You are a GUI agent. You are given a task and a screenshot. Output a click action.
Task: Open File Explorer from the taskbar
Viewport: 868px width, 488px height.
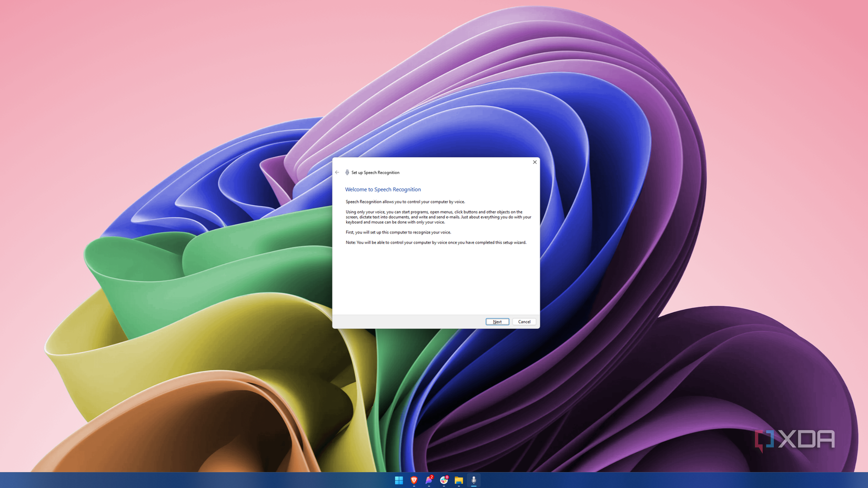(459, 480)
